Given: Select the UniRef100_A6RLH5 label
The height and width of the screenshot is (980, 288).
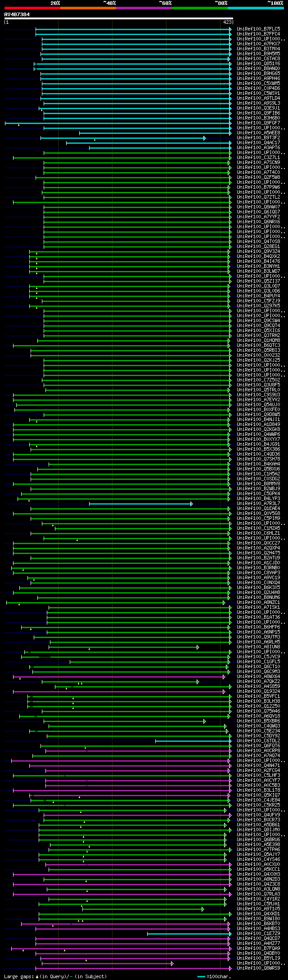Looking at the screenshot, I should (258, 642).
